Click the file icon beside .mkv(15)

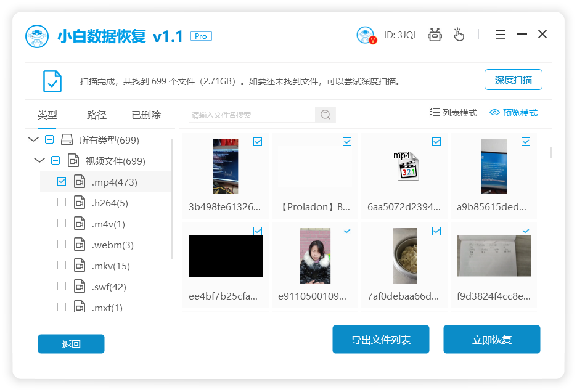(80, 266)
